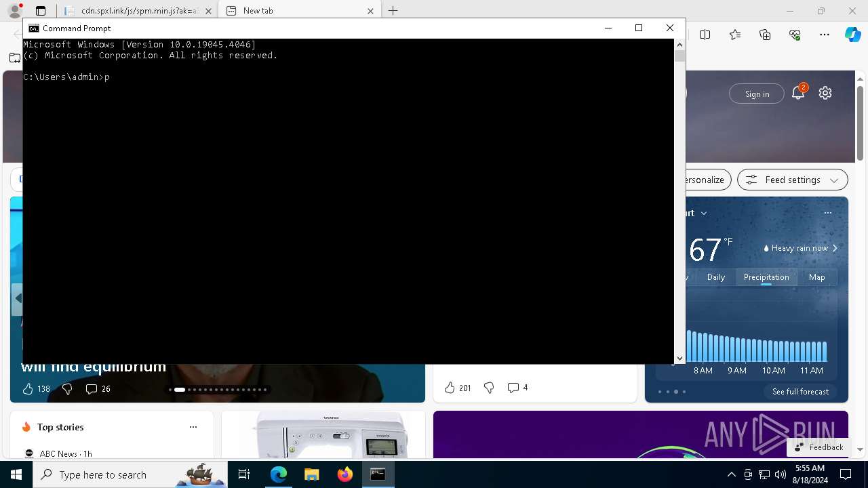Open ABC News story source
This screenshot has width=868, height=488.
click(x=58, y=454)
